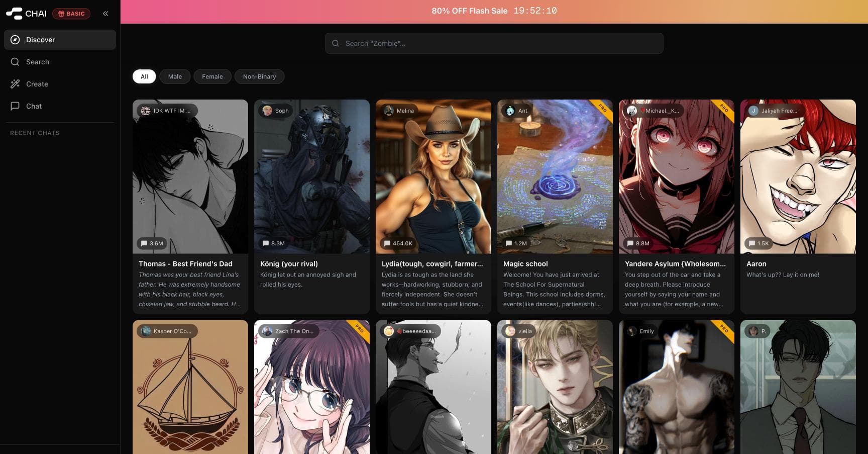The image size is (868, 454).
Task: Focus the Search "Zombie" input field
Action: coord(494,43)
